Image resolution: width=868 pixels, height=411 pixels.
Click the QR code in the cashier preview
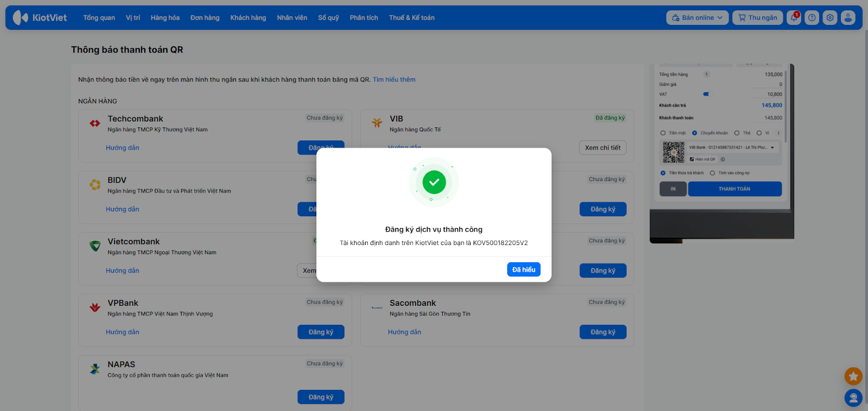(x=673, y=153)
